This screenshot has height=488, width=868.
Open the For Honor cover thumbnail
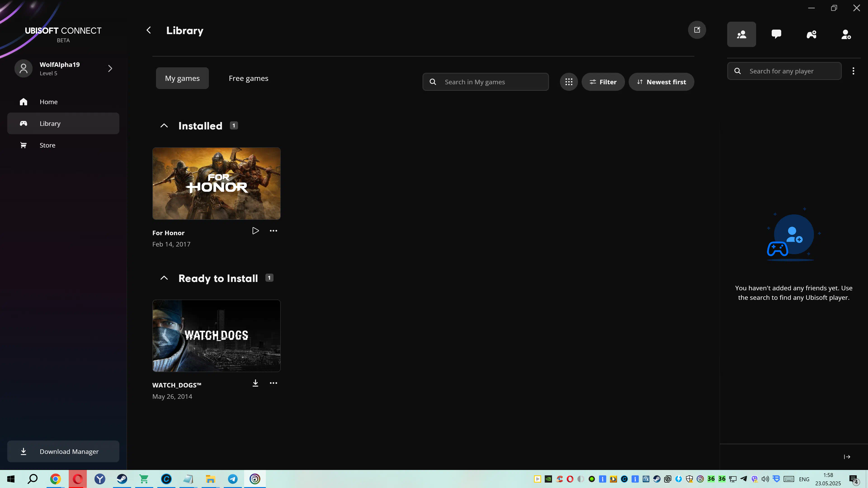click(x=216, y=183)
